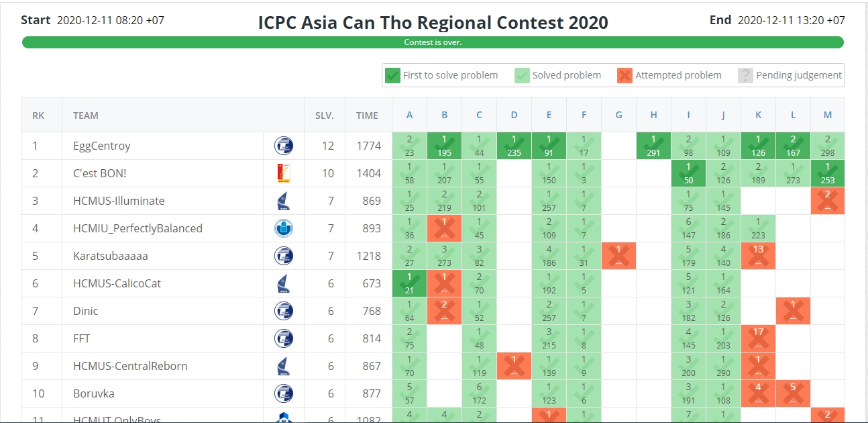Click Karatsubaaaaa's failed problem G cell
This screenshot has width=868, height=423.
(x=618, y=256)
